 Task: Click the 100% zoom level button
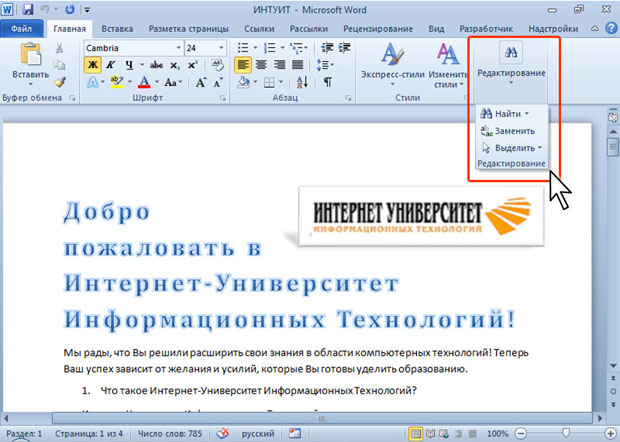click(497, 434)
